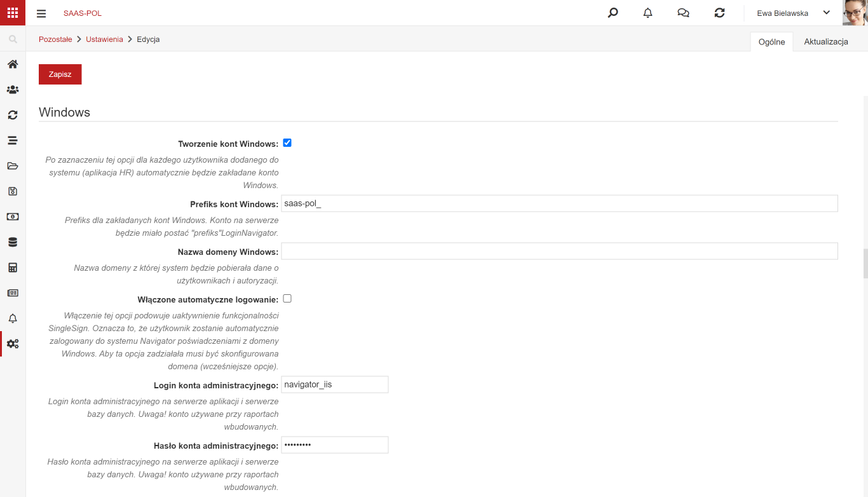The height and width of the screenshot is (497, 868).
Task: Click the refresh icon in top bar
Action: click(x=719, y=13)
